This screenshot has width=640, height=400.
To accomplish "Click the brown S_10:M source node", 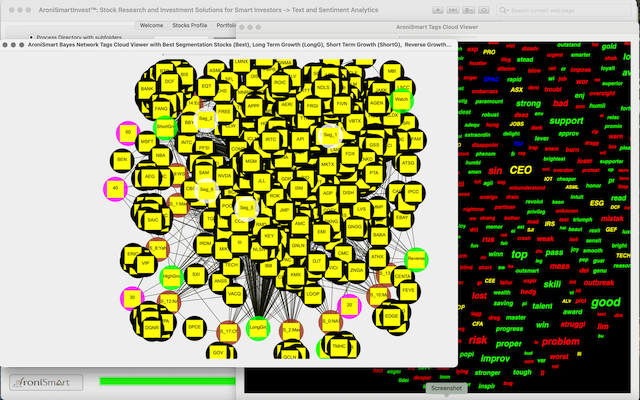I will (378, 296).
